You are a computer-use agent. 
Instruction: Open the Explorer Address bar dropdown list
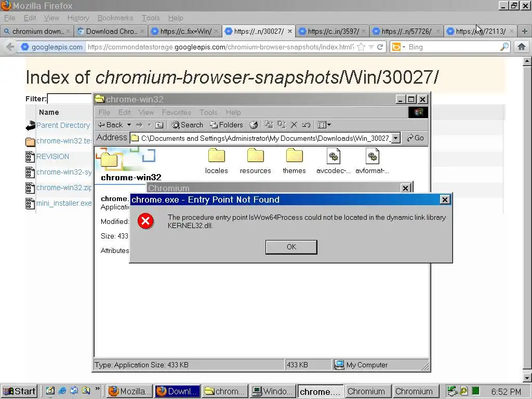(395, 138)
